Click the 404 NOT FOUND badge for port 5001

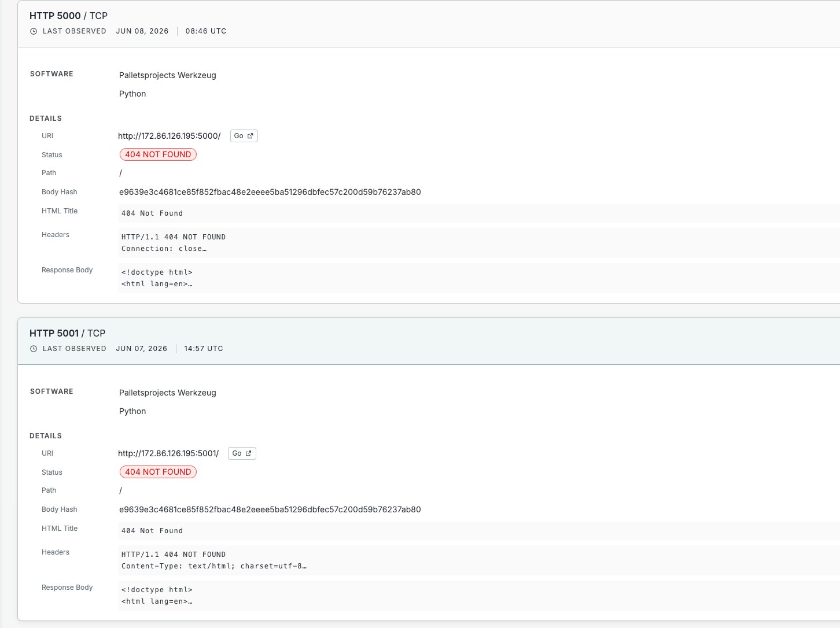[x=158, y=472]
